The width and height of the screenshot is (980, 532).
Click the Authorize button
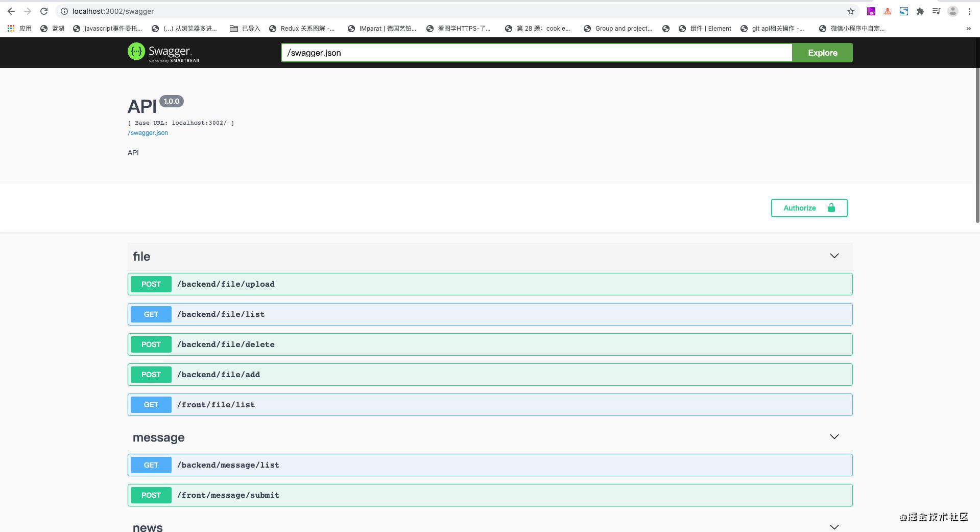tap(809, 208)
